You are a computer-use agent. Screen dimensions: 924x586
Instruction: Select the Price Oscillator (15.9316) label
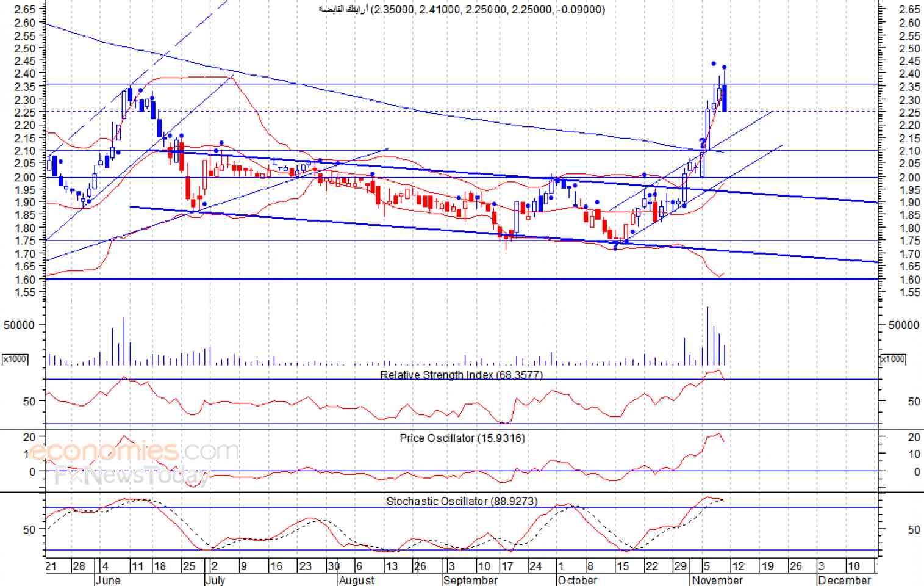click(x=462, y=438)
